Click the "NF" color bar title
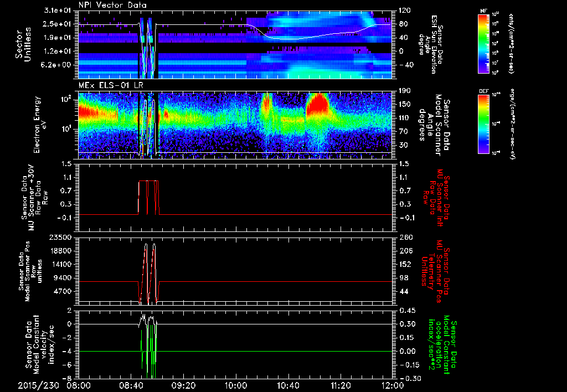This screenshot has width=567, height=392. pyautogui.click(x=484, y=11)
